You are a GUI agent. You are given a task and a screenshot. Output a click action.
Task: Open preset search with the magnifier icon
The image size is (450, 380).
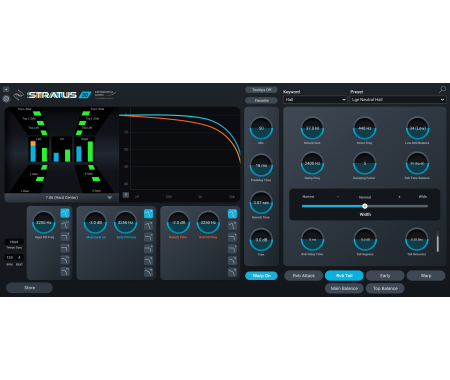[442, 89]
